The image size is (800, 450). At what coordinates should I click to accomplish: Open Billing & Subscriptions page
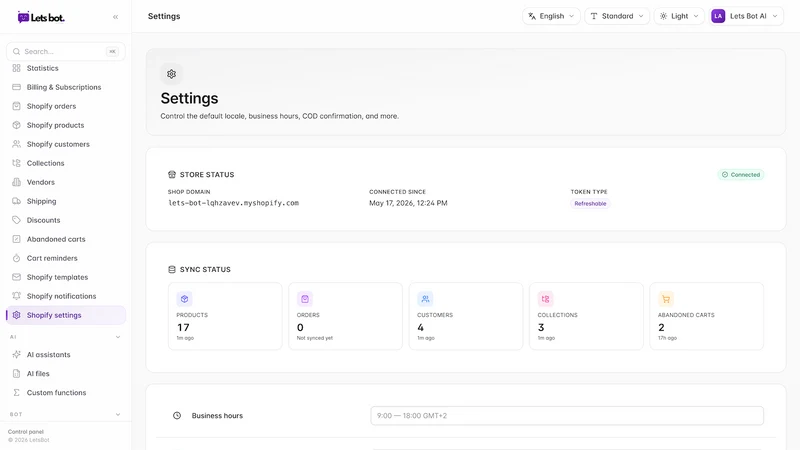coord(66,87)
